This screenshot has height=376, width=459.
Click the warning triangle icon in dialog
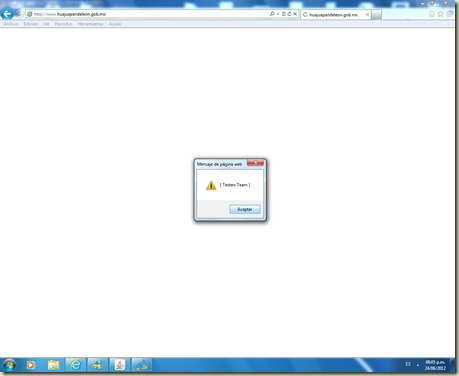tap(211, 185)
